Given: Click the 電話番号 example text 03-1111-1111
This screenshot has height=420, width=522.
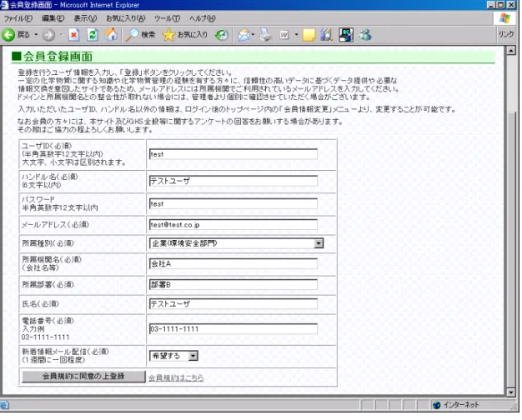Looking at the screenshot, I should coord(45,337).
